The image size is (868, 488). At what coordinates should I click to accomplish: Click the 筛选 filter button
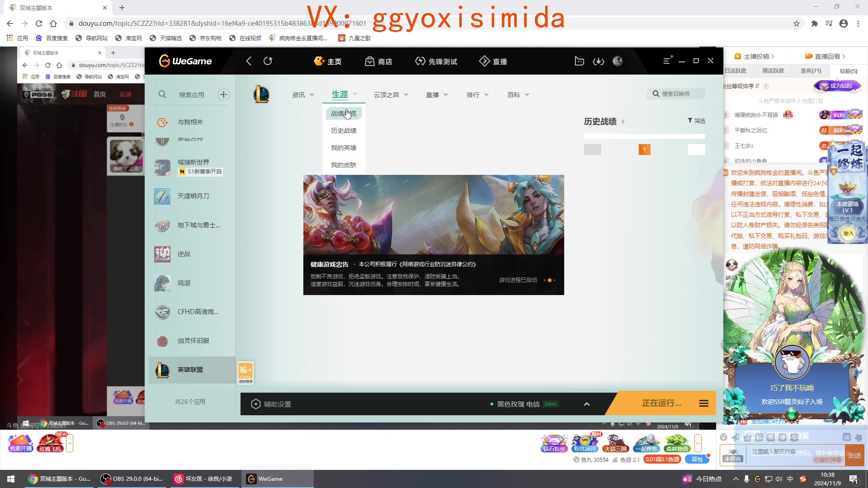click(x=696, y=121)
